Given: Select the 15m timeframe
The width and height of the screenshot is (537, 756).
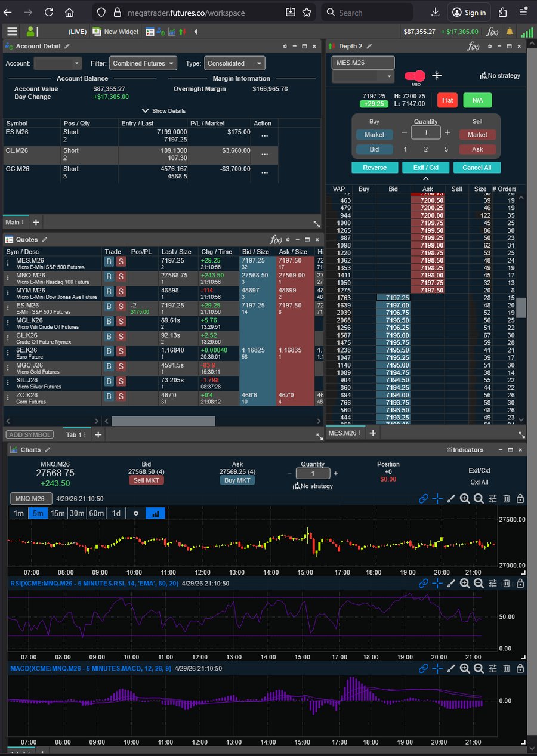Looking at the screenshot, I should pos(57,513).
